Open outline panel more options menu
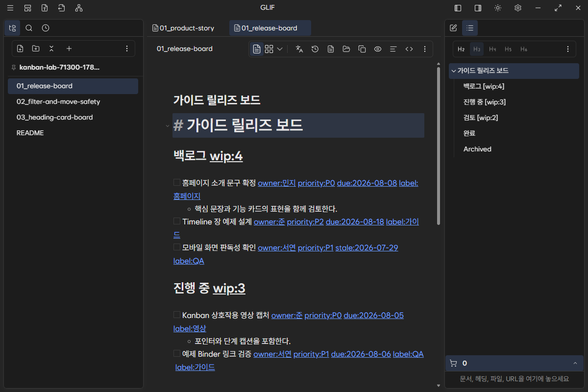This screenshot has height=392, width=588. (568, 49)
